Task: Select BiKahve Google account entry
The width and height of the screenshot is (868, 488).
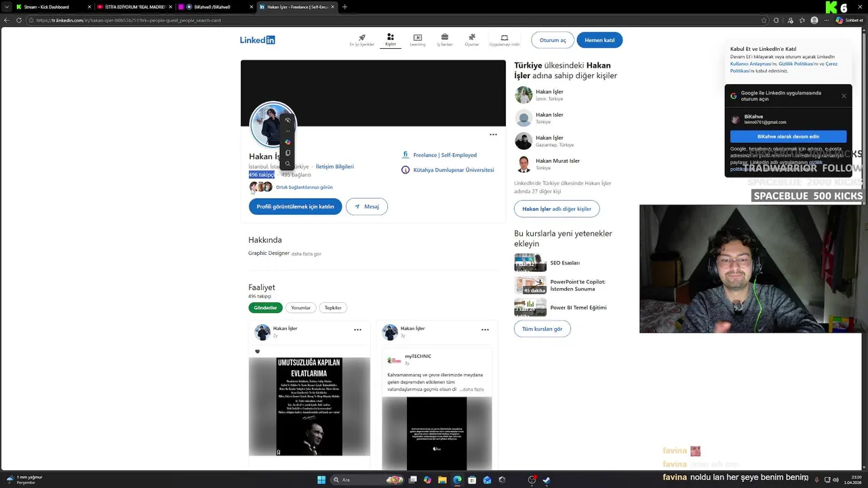Action: pos(788,119)
